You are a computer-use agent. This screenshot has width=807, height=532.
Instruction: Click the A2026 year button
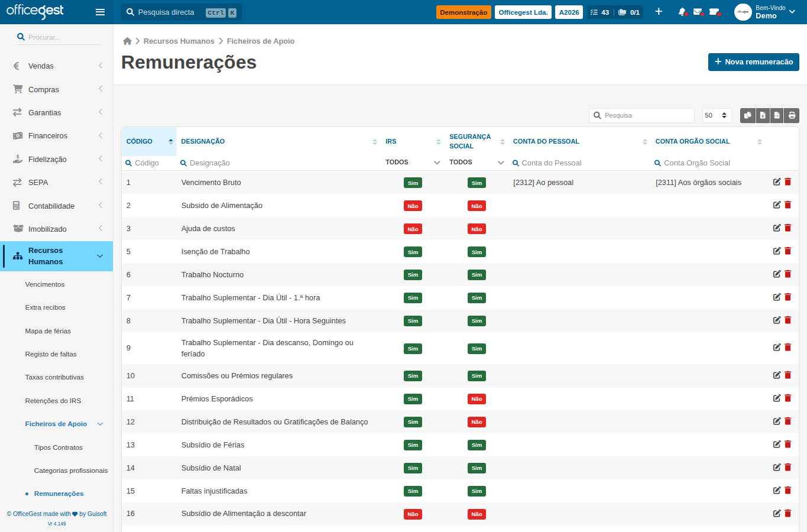pos(569,12)
